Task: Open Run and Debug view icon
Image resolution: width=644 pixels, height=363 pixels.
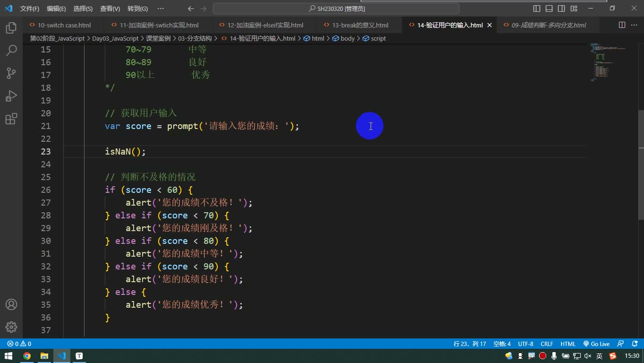Action: [11, 96]
